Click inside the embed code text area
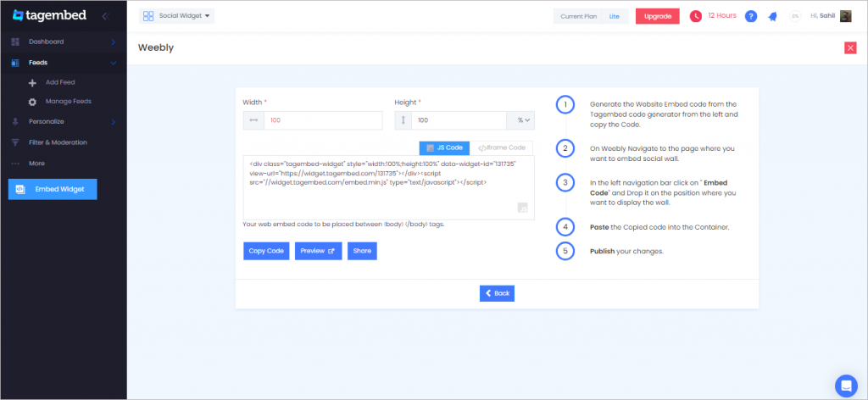This screenshot has height=400, width=868. pos(388,187)
